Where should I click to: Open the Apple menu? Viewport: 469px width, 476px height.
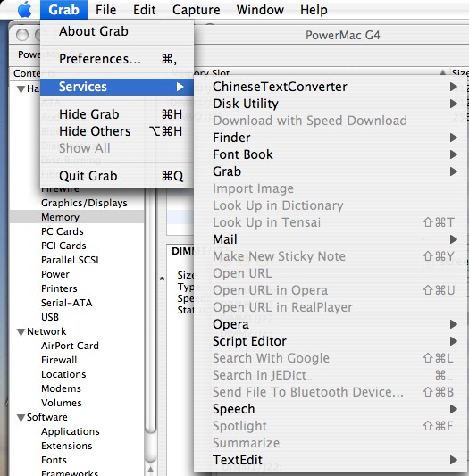[25, 10]
